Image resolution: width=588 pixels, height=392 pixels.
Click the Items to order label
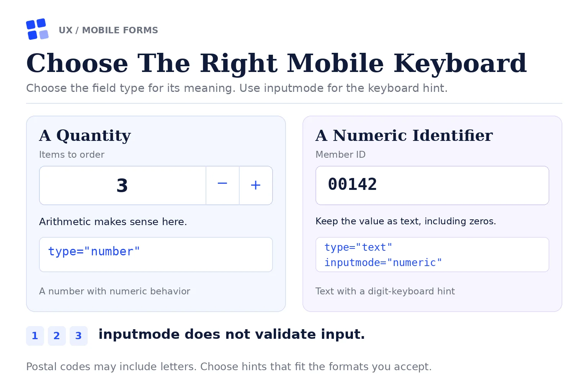pos(72,155)
